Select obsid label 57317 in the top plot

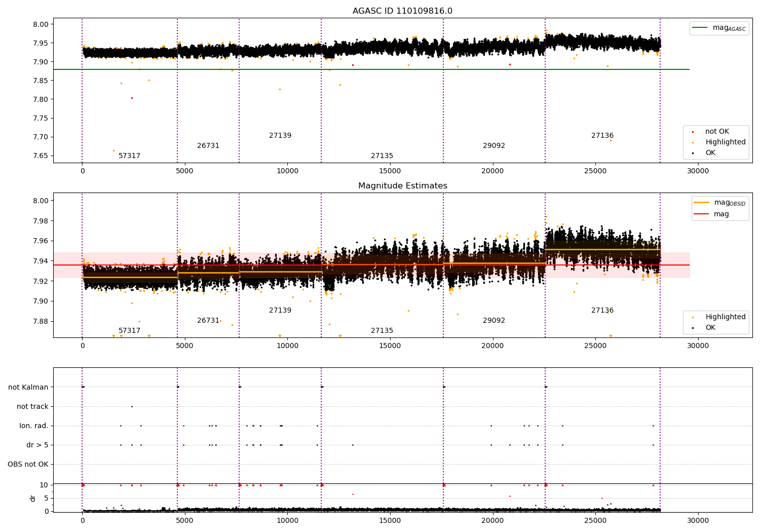[129, 156]
